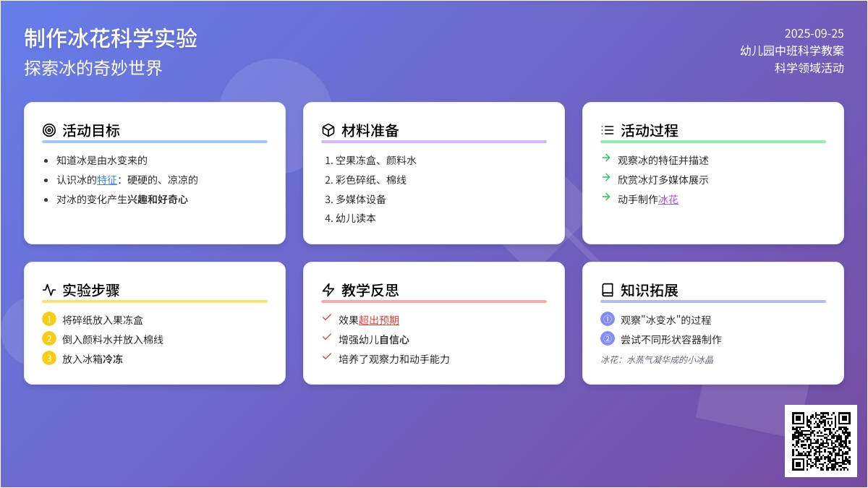
Task: Click the yellow number 3 step badge
Action: (49, 359)
